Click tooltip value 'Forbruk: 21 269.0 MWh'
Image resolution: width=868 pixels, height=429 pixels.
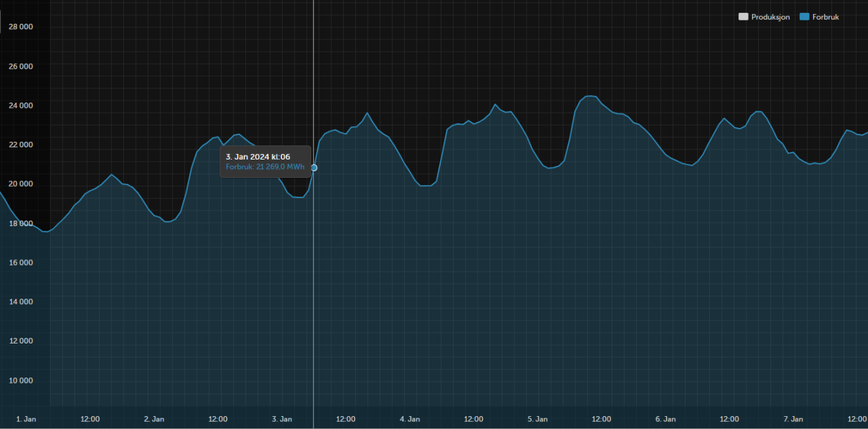click(x=265, y=167)
